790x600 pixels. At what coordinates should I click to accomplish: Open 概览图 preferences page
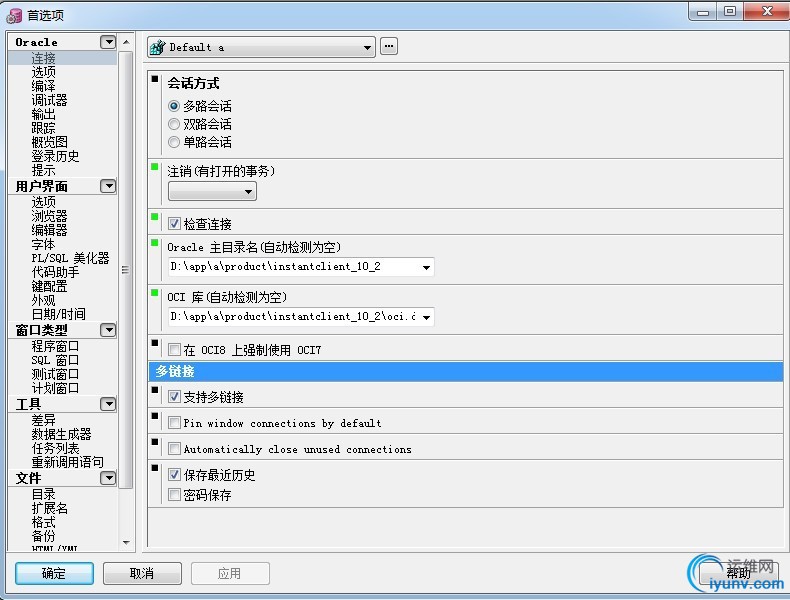[49, 142]
